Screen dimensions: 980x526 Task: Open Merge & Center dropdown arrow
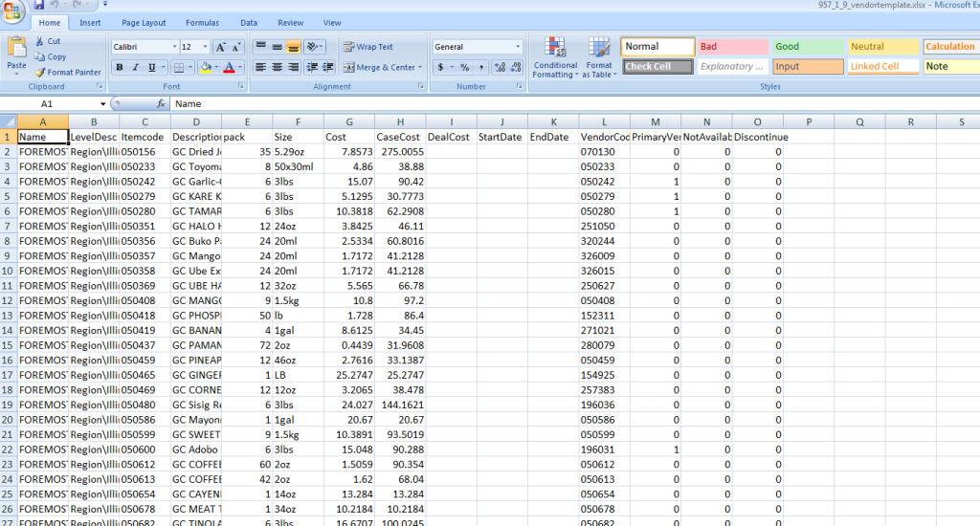(420, 68)
